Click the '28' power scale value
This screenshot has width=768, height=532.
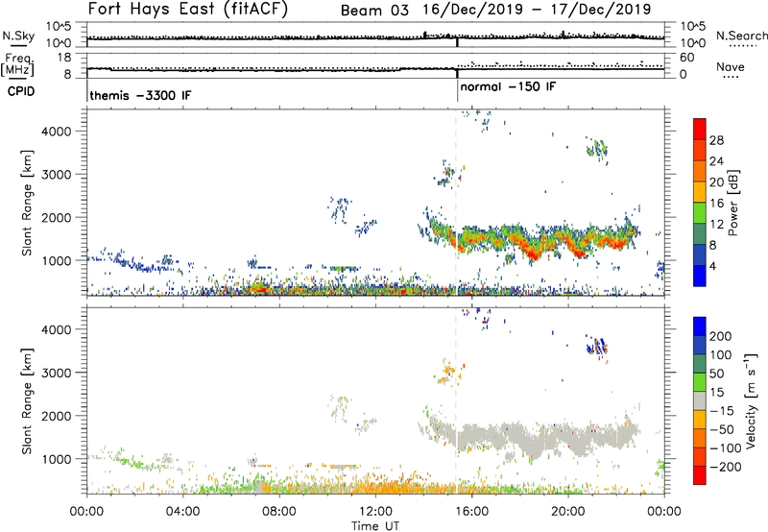click(716, 140)
